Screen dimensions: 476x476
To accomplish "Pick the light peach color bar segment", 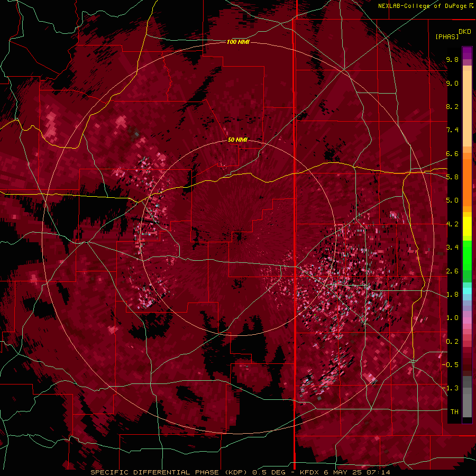I will point(467,108).
